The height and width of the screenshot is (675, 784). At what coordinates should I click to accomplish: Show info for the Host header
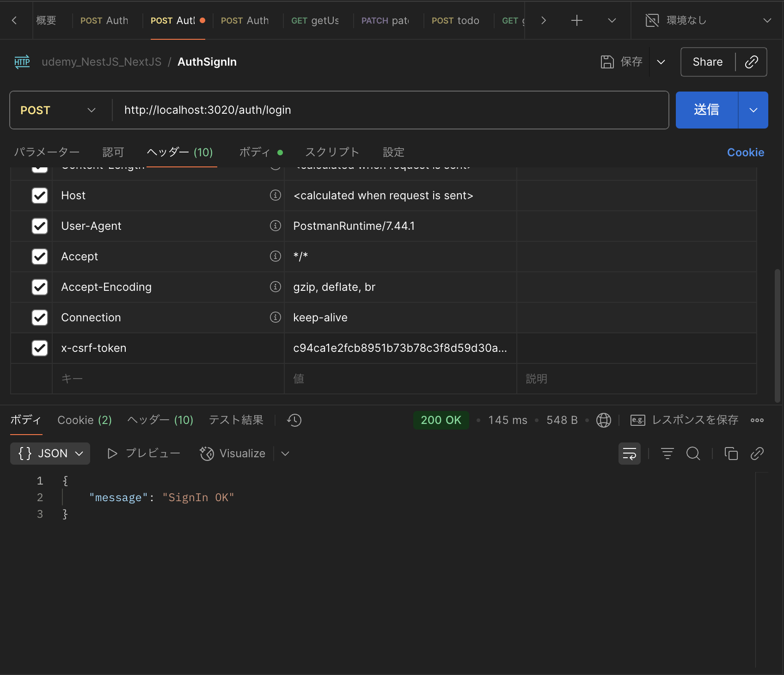coord(276,195)
